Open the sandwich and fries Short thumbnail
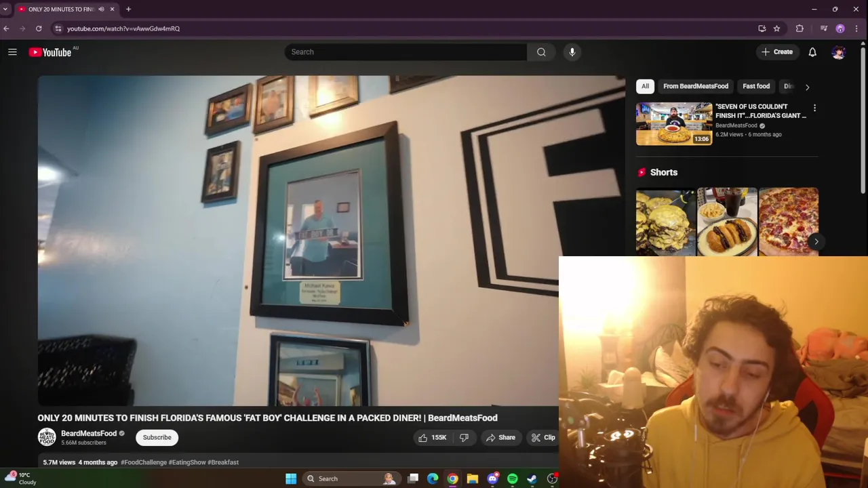The width and height of the screenshot is (868, 488). pos(727,222)
